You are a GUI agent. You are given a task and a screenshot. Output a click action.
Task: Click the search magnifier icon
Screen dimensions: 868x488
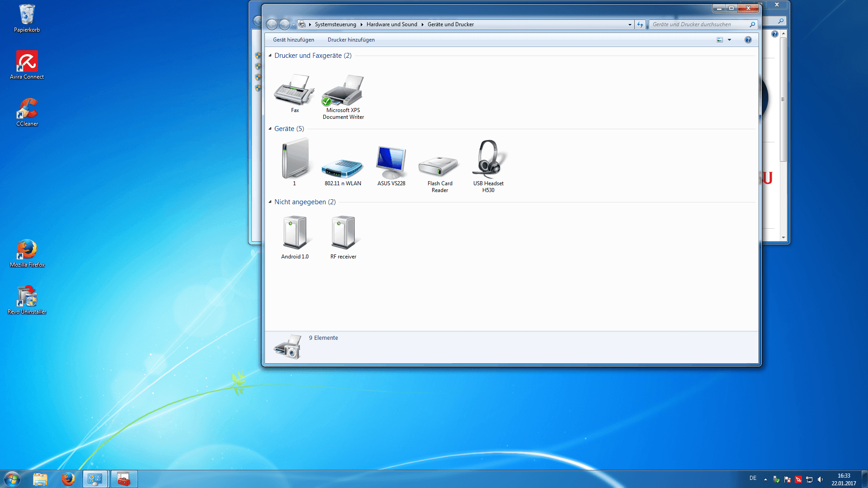(752, 24)
